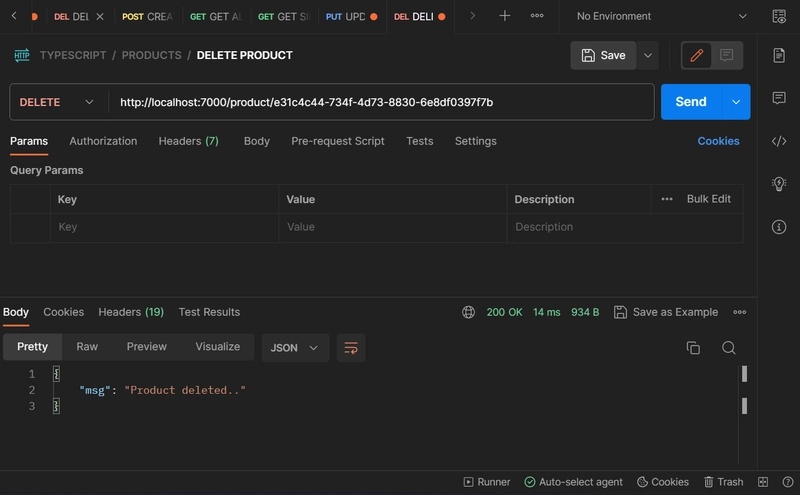Click the HTTP request type icon
The width and height of the screenshot is (800, 495).
pyautogui.click(x=21, y=55)
